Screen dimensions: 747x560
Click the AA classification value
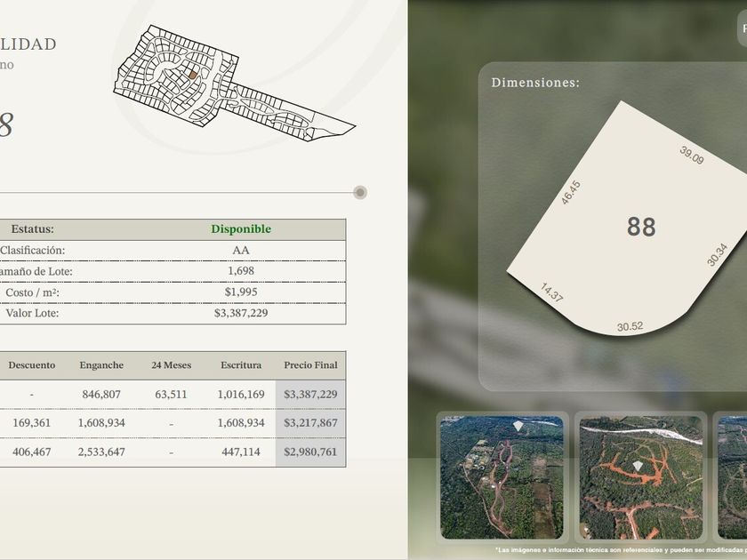241,250
